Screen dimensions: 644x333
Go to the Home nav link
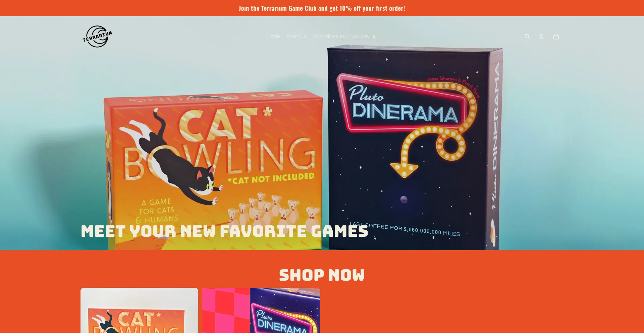click(273, 36)
